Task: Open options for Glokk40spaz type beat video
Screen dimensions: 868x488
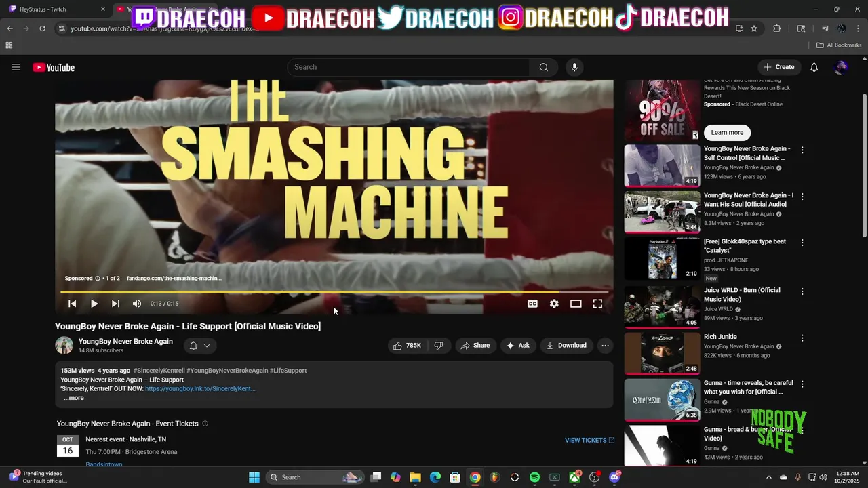Action: coord(802,243)
